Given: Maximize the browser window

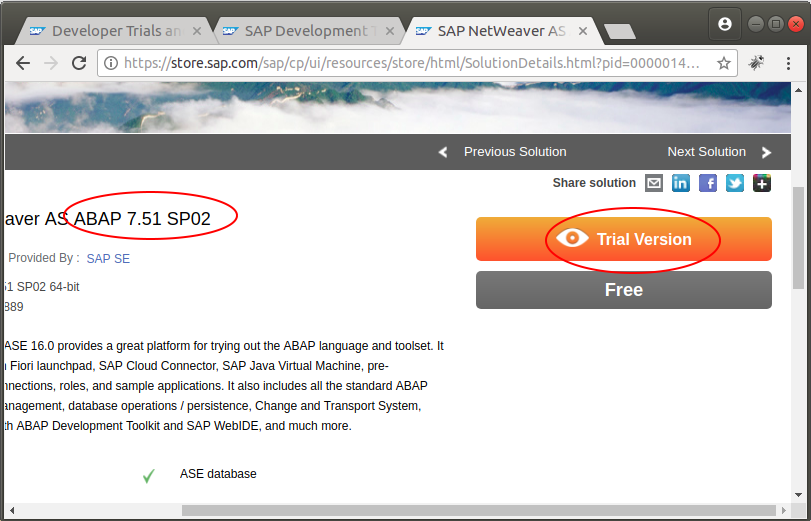Looking at the screenshot, I should click(776, 24).
